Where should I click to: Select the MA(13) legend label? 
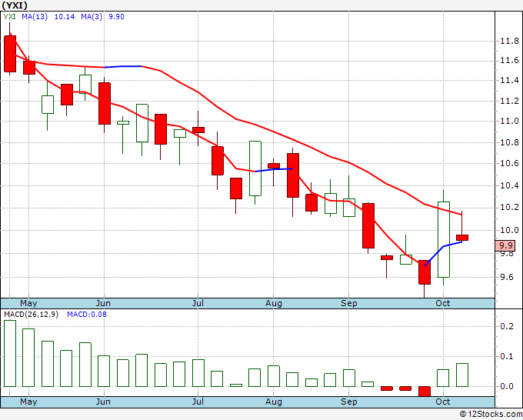(x=35, y=17)
